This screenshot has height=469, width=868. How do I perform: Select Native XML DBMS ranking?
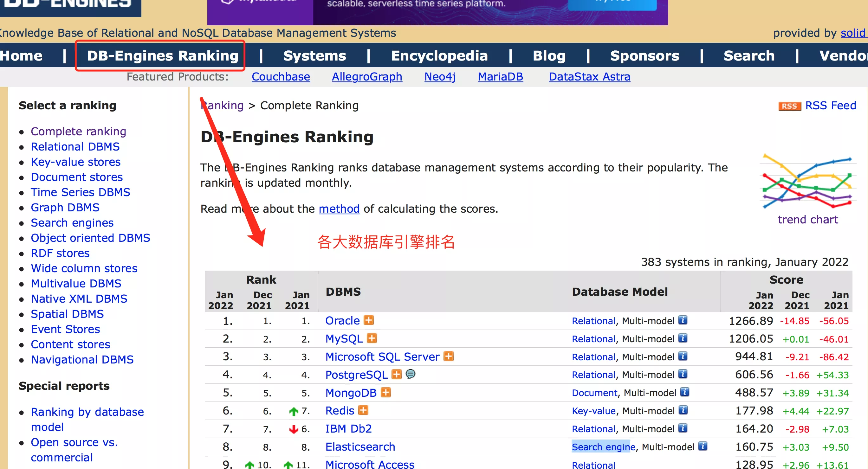click(79, 299)
